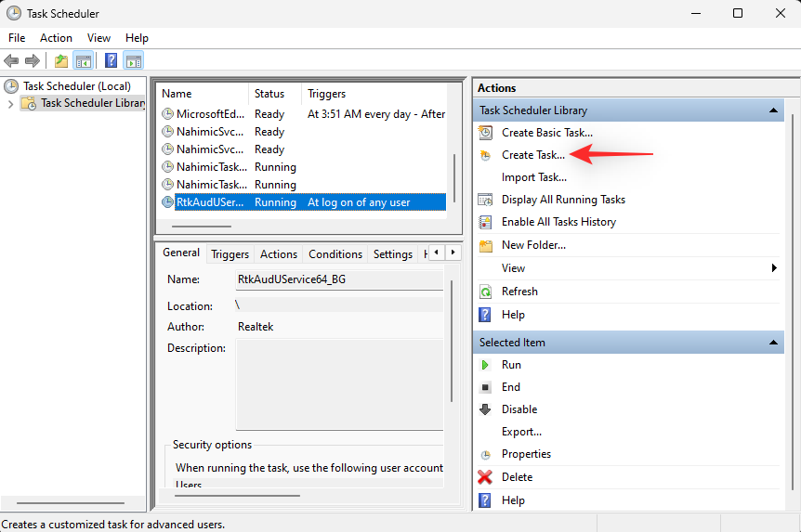Select the General tab
Viewport: 801px width, 532px height.
(181, 253)
